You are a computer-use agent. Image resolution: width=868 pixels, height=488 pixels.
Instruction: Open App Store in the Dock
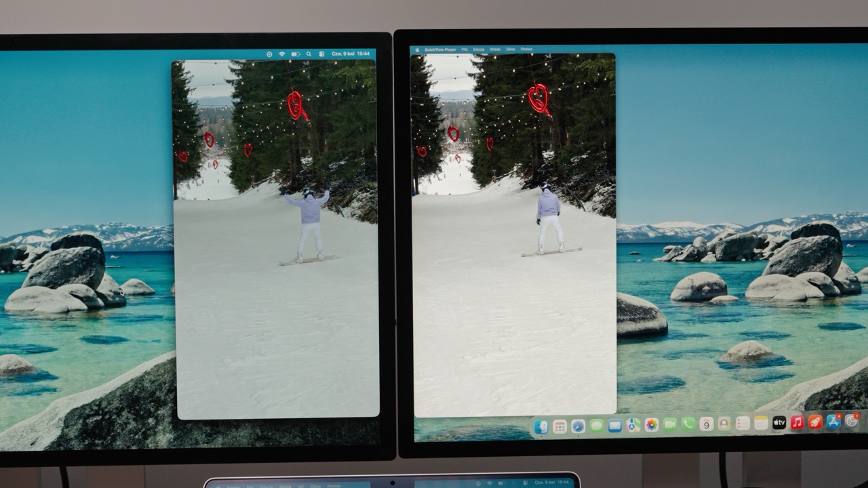click(x=833, y=422)
